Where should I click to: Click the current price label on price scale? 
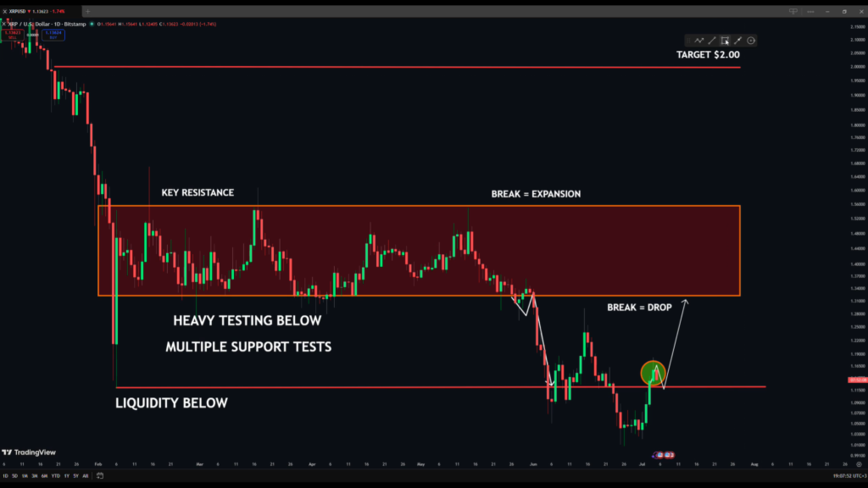(x=858, y=380)
